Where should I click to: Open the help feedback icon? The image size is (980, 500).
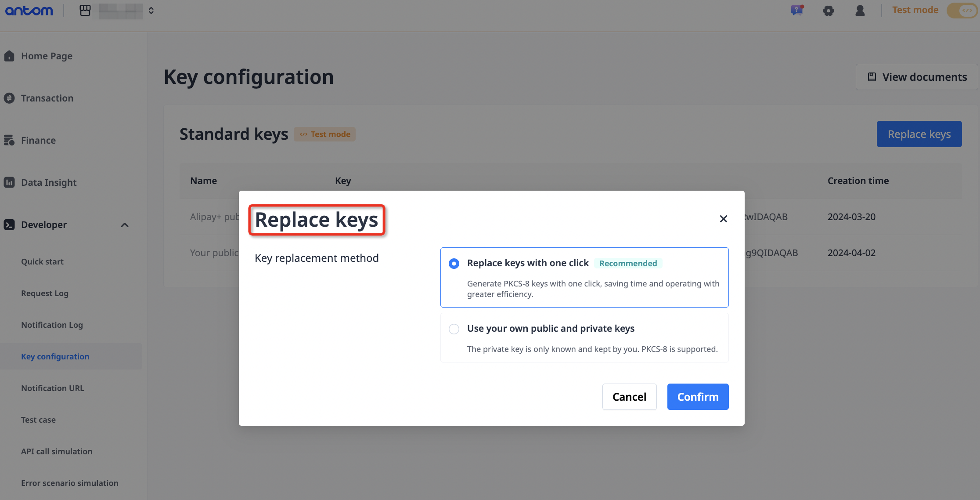796,10
